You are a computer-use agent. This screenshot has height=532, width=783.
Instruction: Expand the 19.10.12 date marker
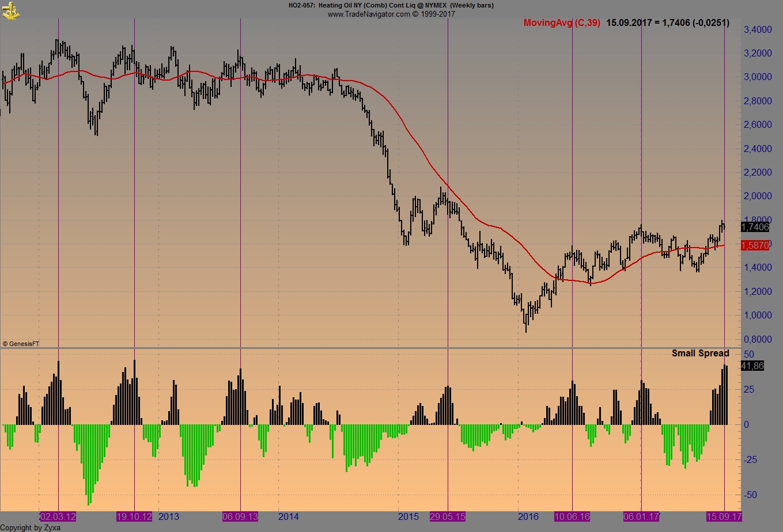[x=134, y=517]
